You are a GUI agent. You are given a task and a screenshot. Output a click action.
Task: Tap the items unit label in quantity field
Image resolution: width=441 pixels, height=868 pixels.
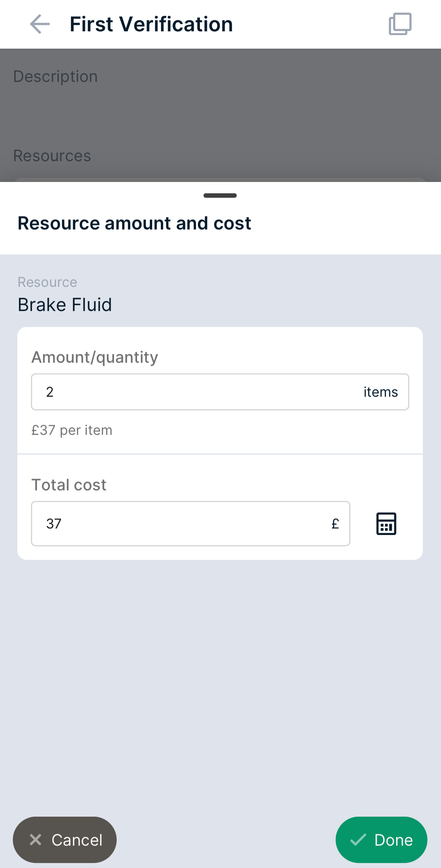381,392
